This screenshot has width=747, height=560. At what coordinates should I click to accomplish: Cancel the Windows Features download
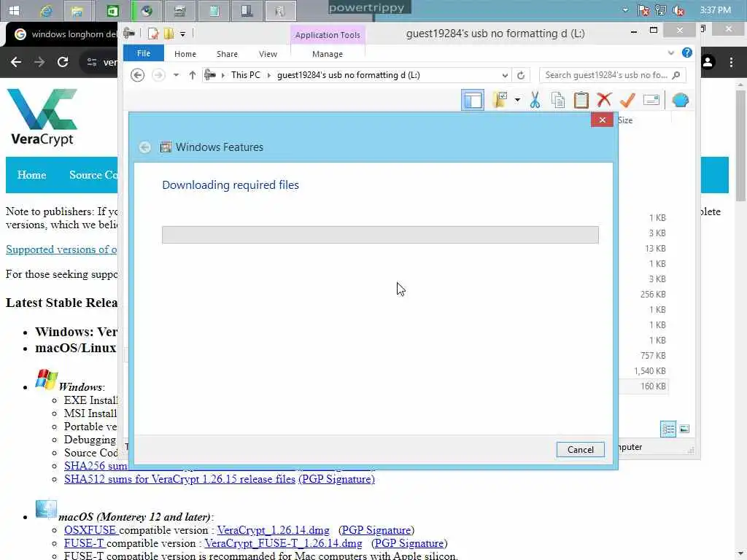click(x=580, y=449)
